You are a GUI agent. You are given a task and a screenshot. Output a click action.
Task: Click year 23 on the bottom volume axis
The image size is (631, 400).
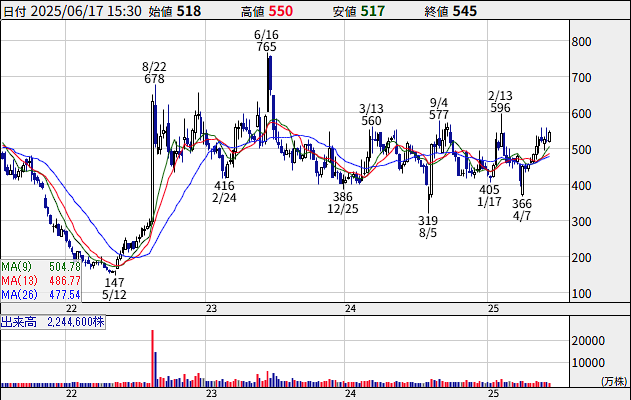pos(211,394)
